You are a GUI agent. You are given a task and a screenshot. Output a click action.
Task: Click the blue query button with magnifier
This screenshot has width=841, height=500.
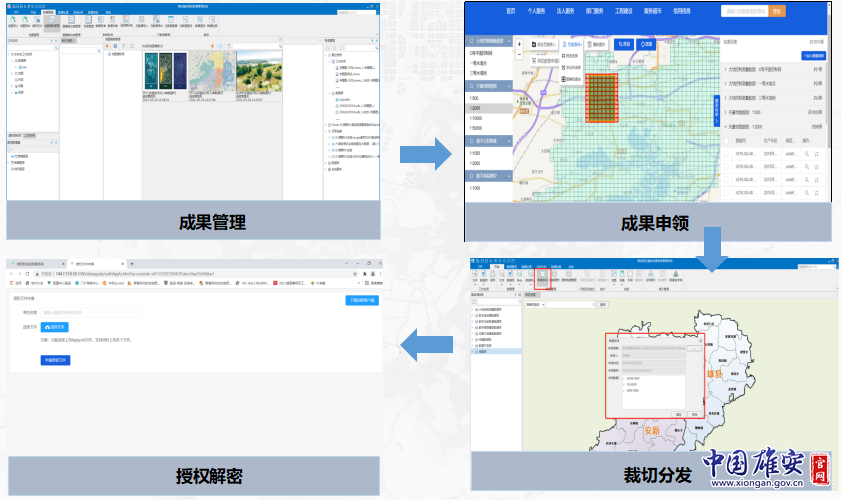(624, 44)
